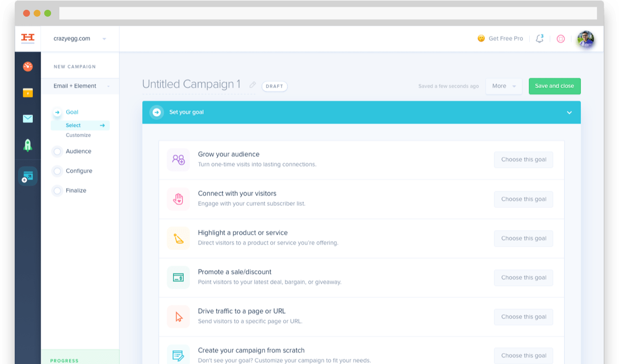
Task: Choose the Highlight a product or service goal
Action: pyautogui.click(x=523, y=239)
